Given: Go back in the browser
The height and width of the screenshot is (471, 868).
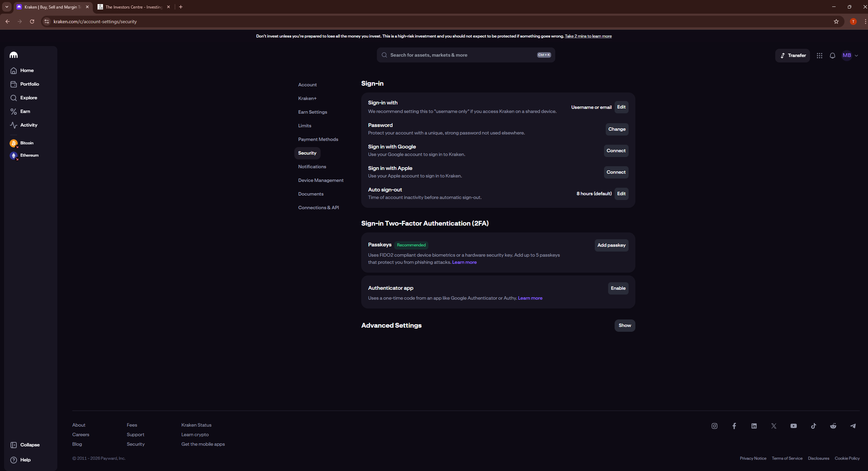Looking at the screenshot, I should coord(8,22).
